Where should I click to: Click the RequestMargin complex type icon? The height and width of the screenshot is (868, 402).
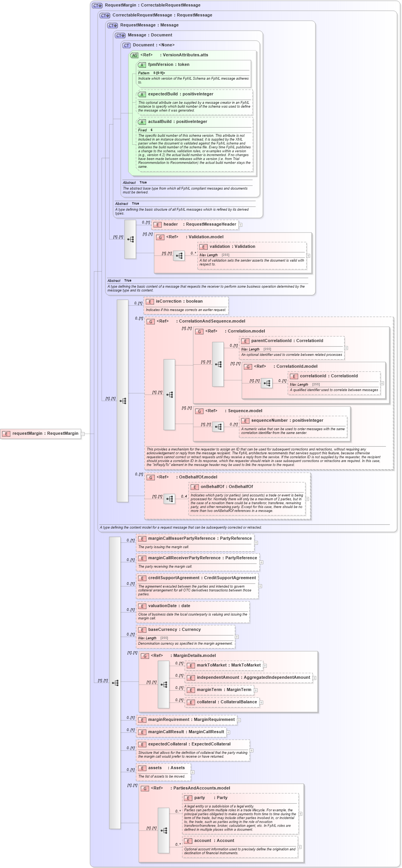(x=97, y=5)
